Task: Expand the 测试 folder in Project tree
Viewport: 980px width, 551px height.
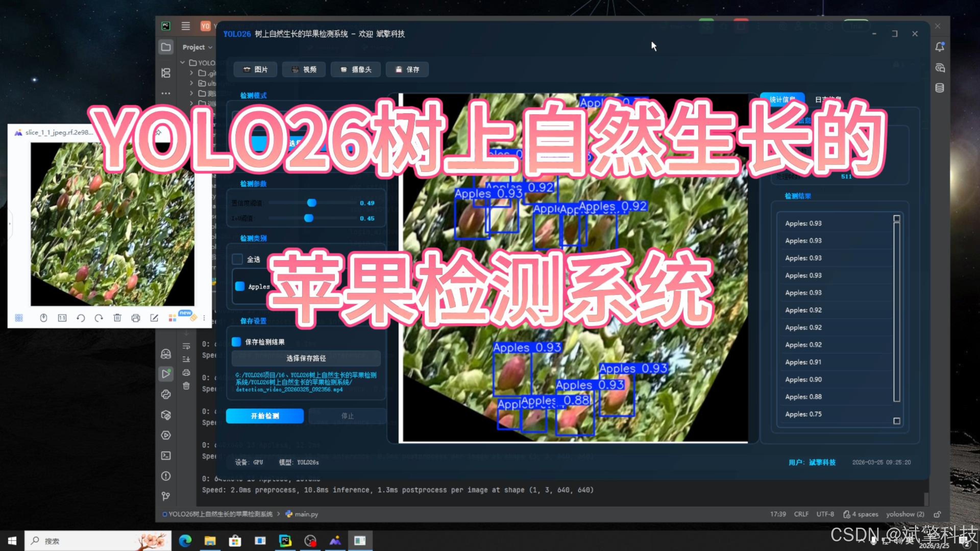Action: tap(191, 93)
